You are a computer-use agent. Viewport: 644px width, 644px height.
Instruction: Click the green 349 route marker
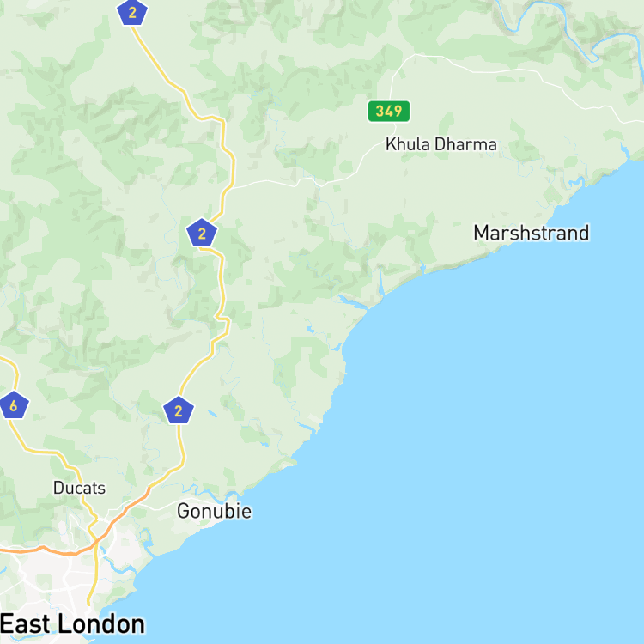388,112
